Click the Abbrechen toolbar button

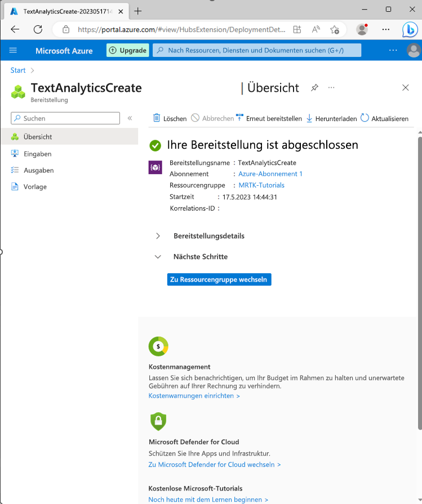click(x=212, y=118)
